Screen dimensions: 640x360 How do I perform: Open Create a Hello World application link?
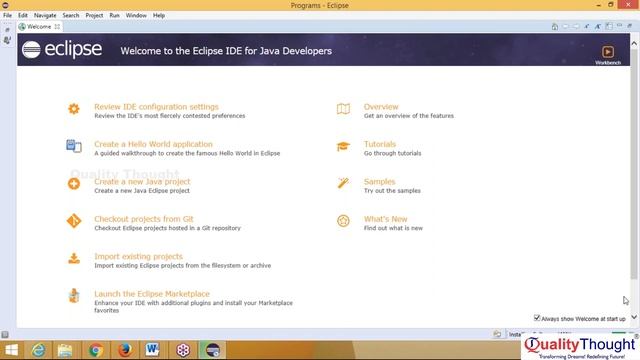[153, 144]
